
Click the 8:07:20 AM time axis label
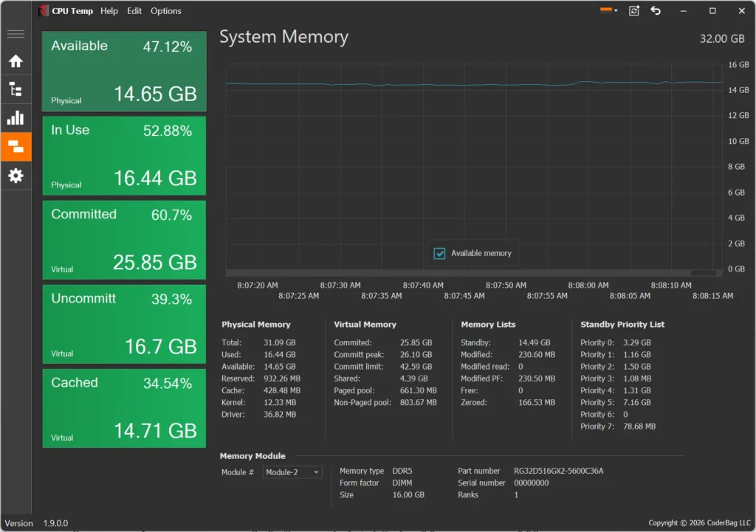pos(258,286)
